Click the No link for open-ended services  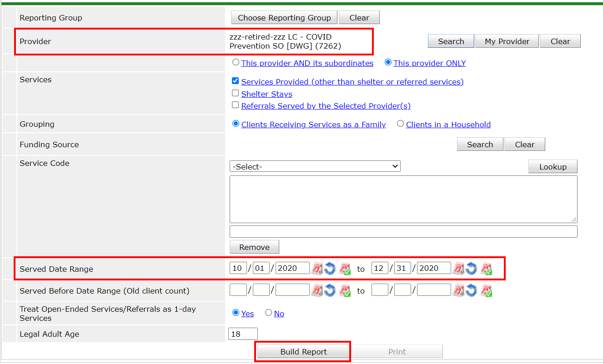tap(279, 314)
